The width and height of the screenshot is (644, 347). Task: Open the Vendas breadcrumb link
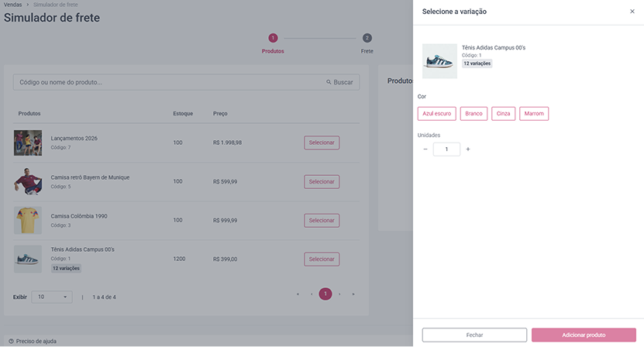pyautogui.click(x=12, y=5)
